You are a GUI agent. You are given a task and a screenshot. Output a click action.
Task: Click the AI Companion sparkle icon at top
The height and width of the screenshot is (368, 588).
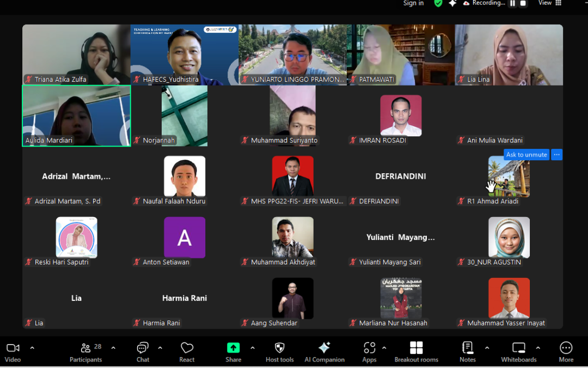click(452, 3)
